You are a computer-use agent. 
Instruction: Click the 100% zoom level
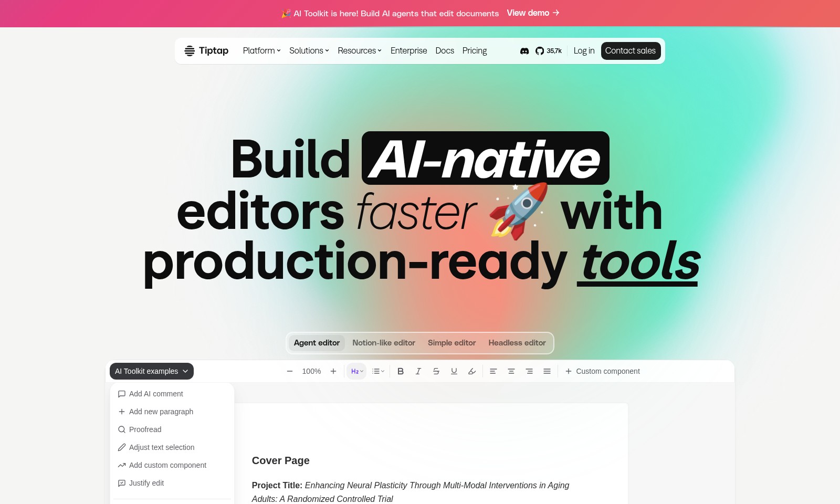click(311, 371)
